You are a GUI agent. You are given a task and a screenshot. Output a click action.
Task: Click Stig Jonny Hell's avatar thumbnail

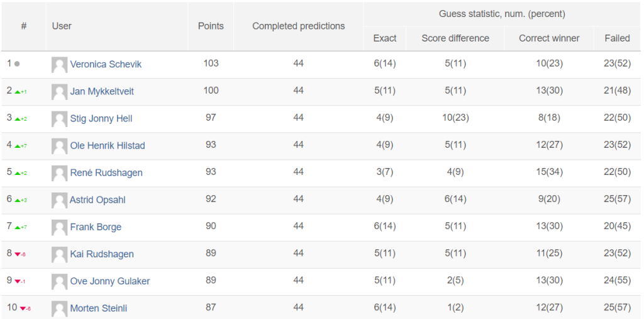pos(60,119)
